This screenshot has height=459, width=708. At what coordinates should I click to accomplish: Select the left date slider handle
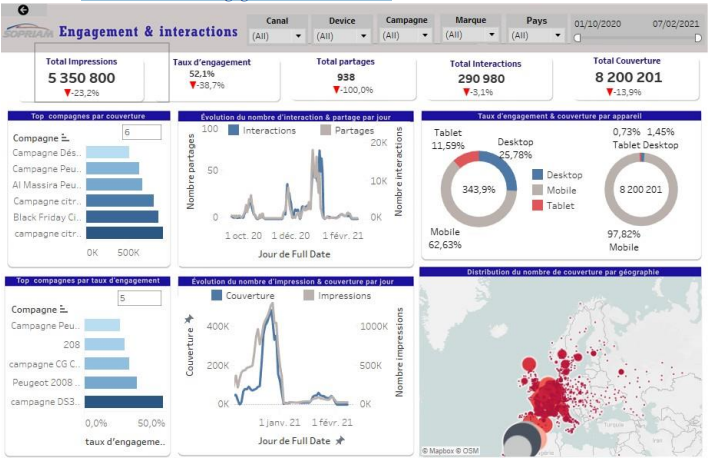click(577, 38)
